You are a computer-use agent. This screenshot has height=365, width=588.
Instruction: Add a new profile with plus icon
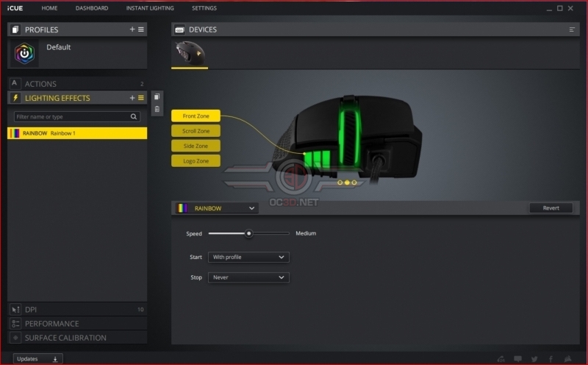(132, 29)
